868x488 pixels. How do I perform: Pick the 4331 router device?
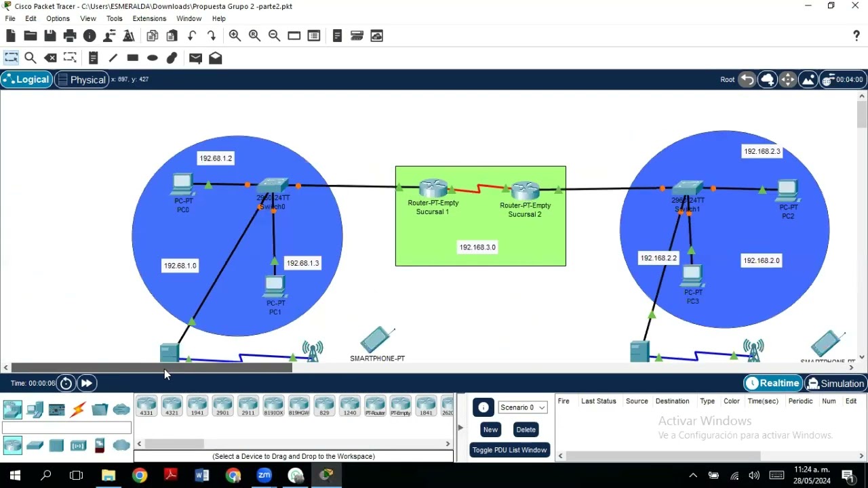point(146,407)
